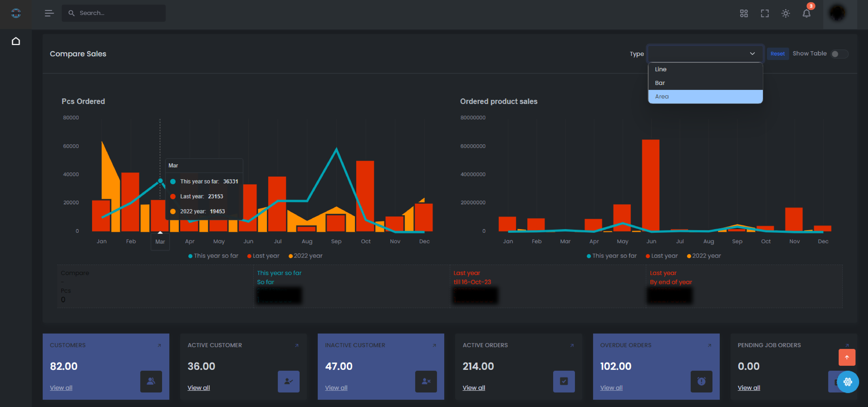Open Inactive Customer card arrow icon

click(434, 345)
